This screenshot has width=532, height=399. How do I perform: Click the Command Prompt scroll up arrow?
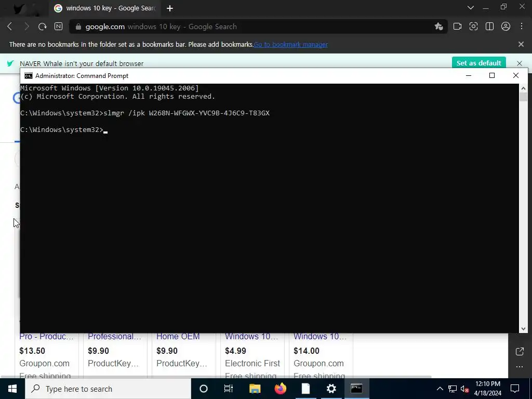(523, 88)
